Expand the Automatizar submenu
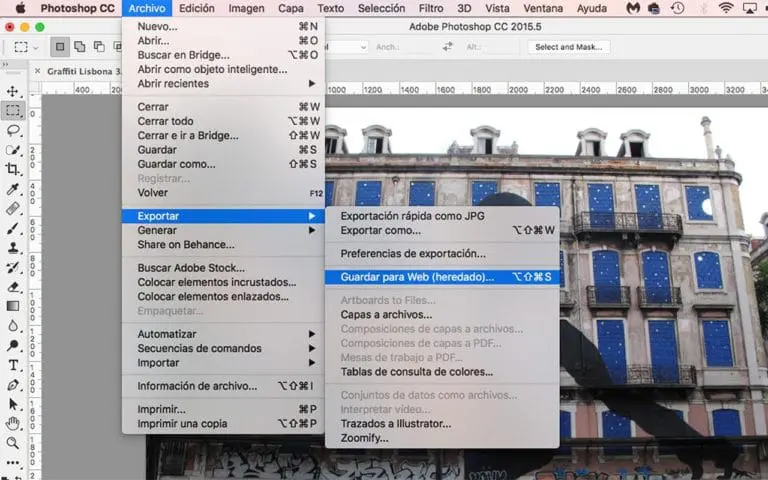The width and height of the screenshot is (768, 480). coord(223,334)
